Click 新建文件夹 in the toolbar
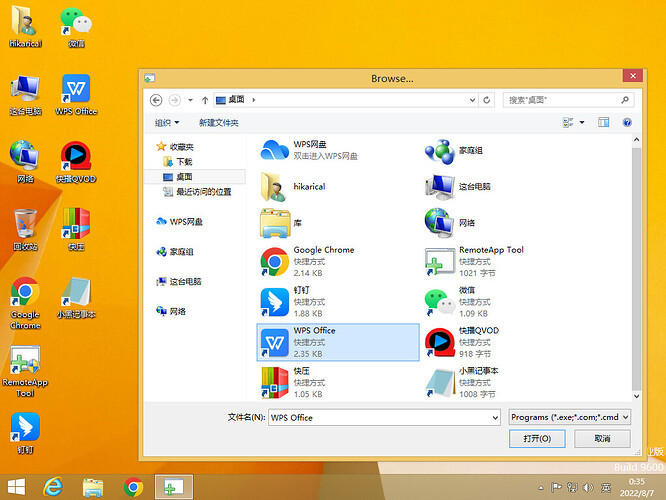Image resolution: width=666 pixels, height=500 pixels. [x=219, y=123]
